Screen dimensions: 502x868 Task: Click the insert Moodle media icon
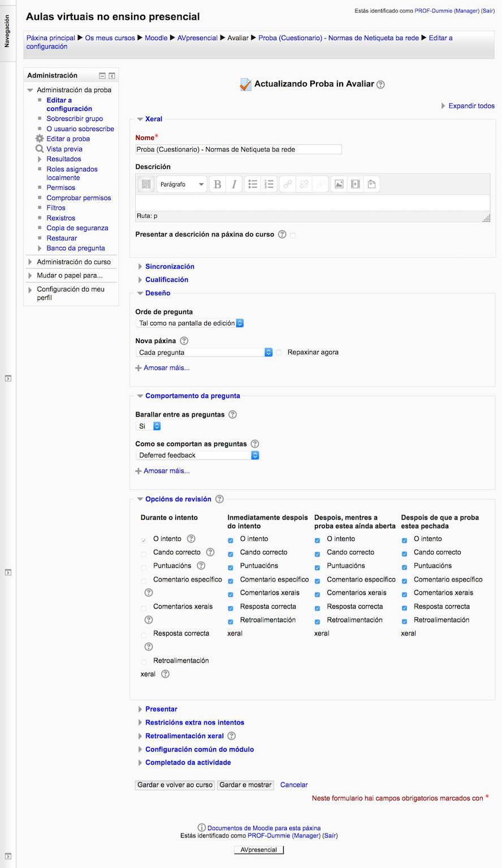355,184
